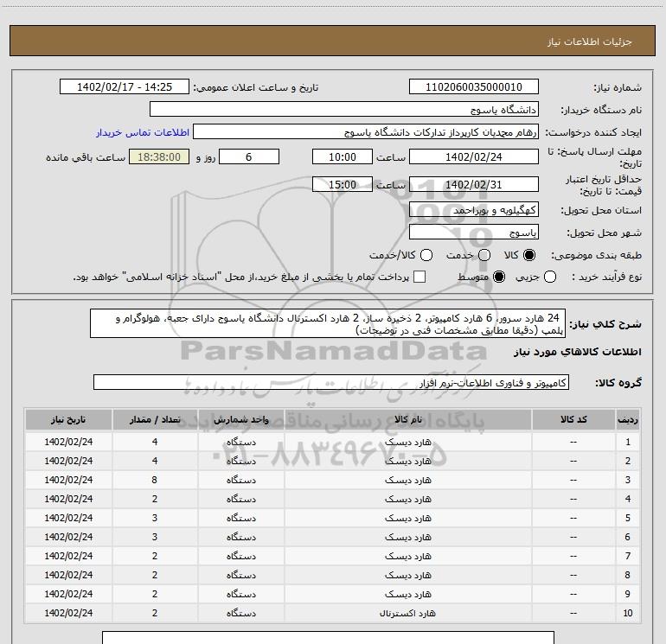Choose جزیی purchase process radio
The width and height of the screenshot is (666, 644).
(550, 277)
